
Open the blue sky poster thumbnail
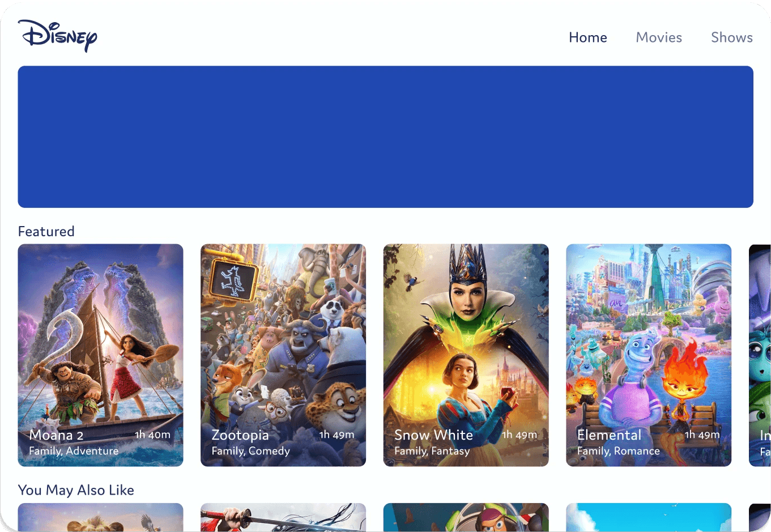(649, 517)
